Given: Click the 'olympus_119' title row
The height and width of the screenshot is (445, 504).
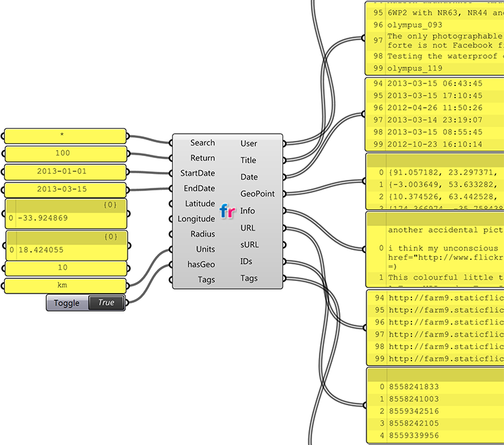Looking at the screenshot, I should click(435, 69).
